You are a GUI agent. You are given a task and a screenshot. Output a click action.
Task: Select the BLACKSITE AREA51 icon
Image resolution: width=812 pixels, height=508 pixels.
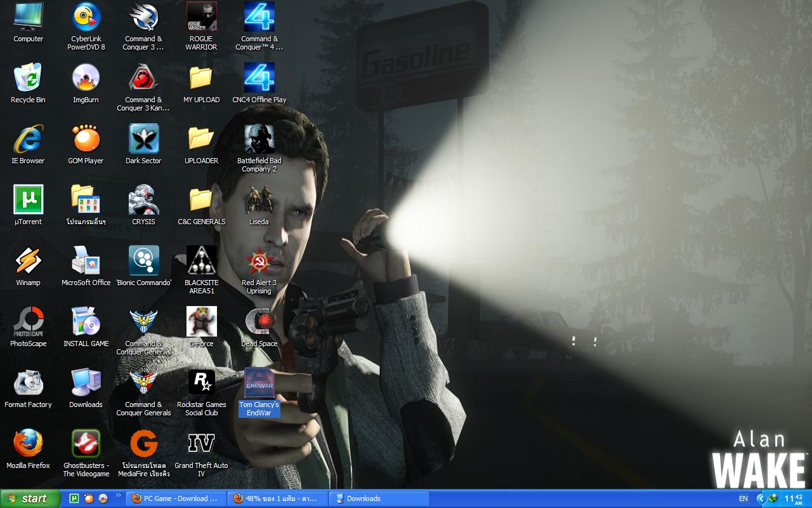point(202,270)
